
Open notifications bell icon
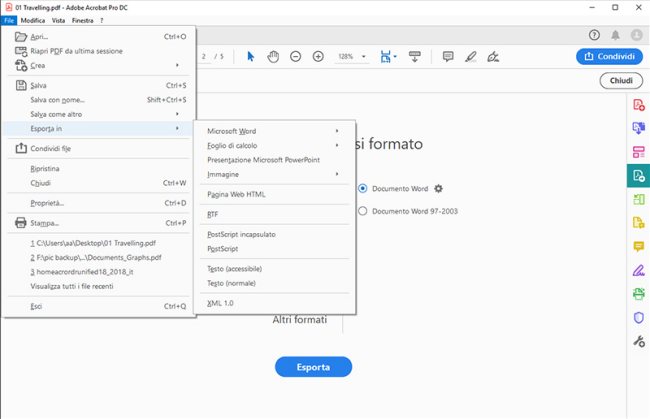click(x=616, y=35)
